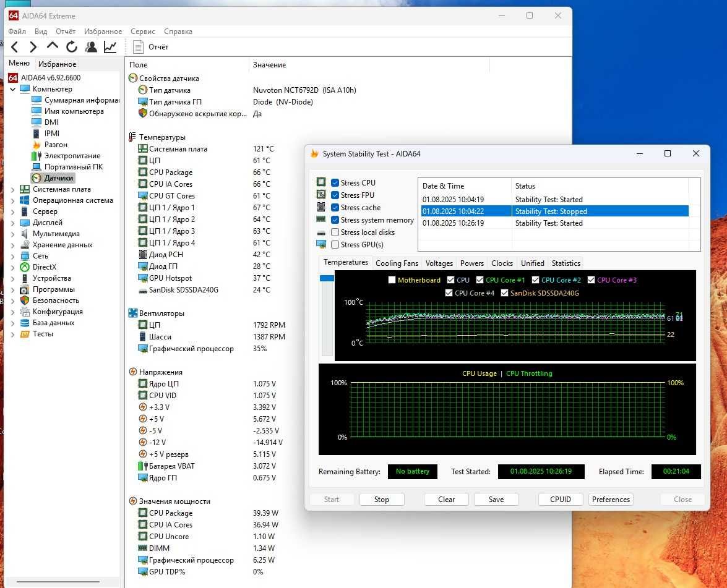
Task: Enable the Stress GPU(s) checkbox
Action: [335, 245]
